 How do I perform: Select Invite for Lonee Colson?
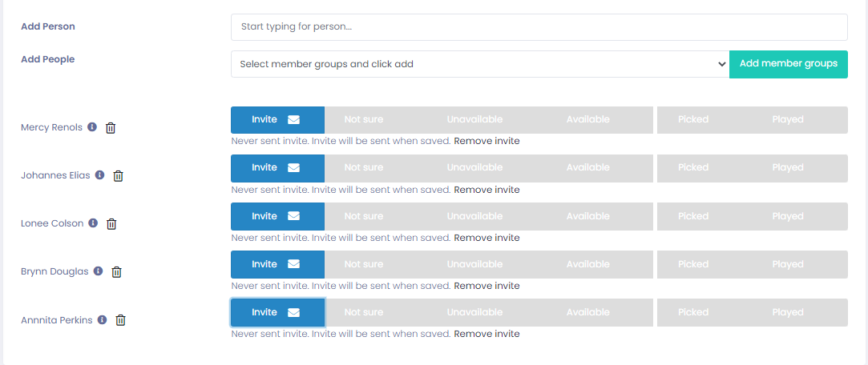(x=277, y=215)
